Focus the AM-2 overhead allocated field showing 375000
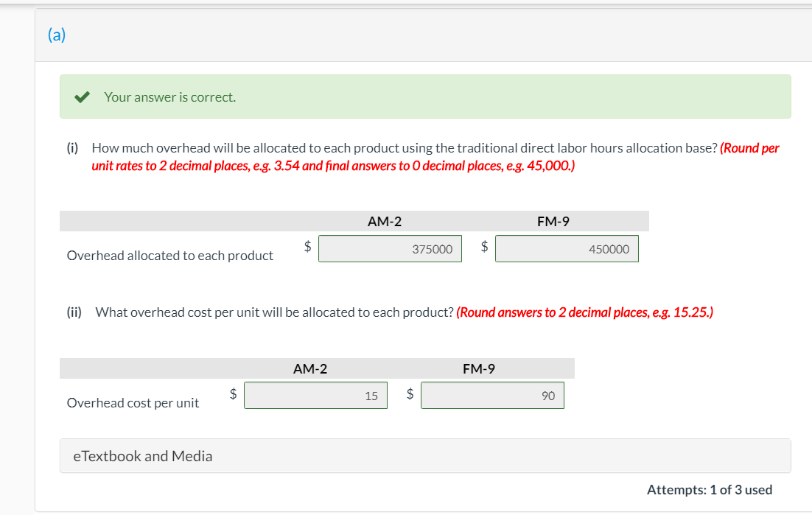This screenshot has height=515, width=812. (390, 249)
